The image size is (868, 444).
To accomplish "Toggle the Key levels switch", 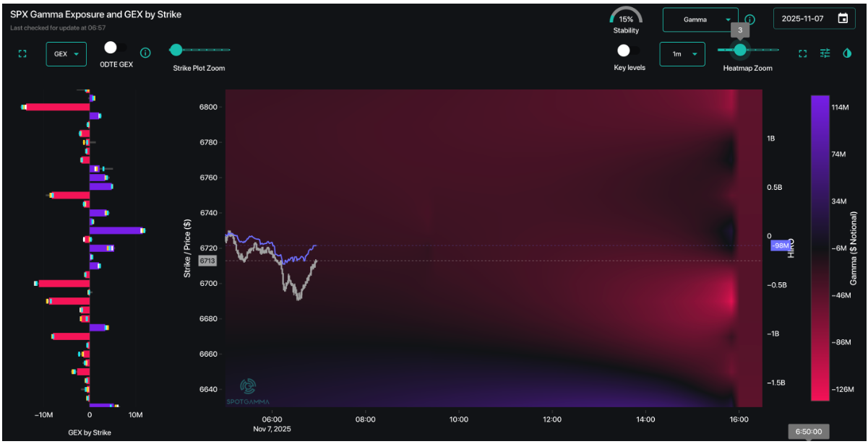I will tap(629, 51).
